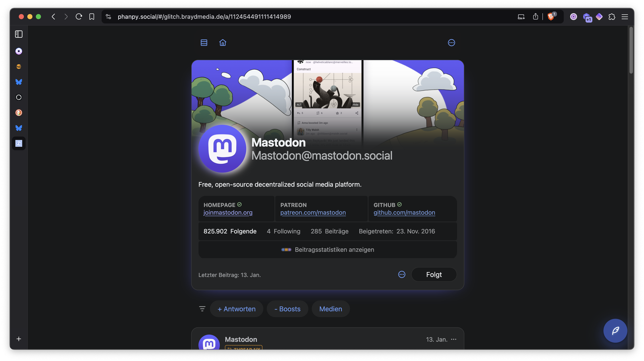Image resolution: width=644 pixels, height=361 pixels.
Task: Click the page vertical scrollbar
Action: point(631,51)
